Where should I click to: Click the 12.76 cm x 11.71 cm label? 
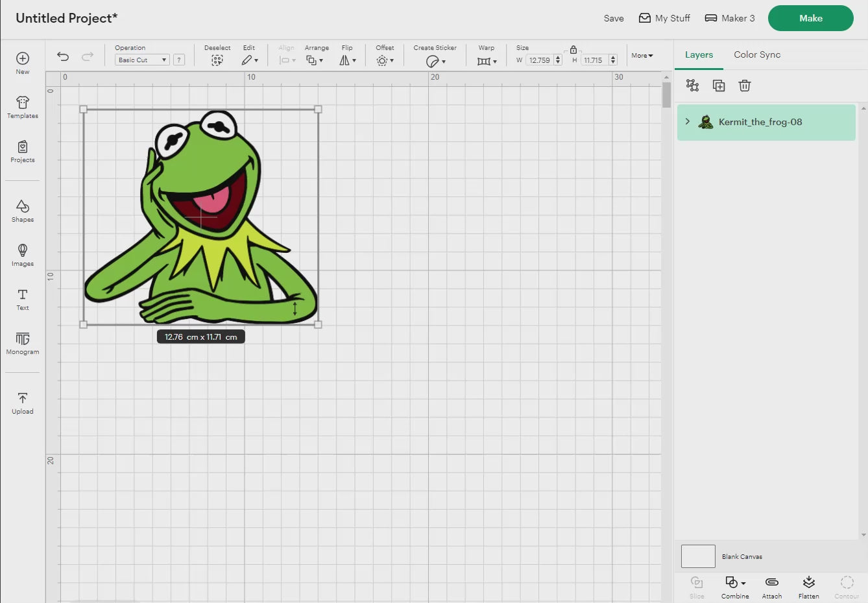(201, 337)
